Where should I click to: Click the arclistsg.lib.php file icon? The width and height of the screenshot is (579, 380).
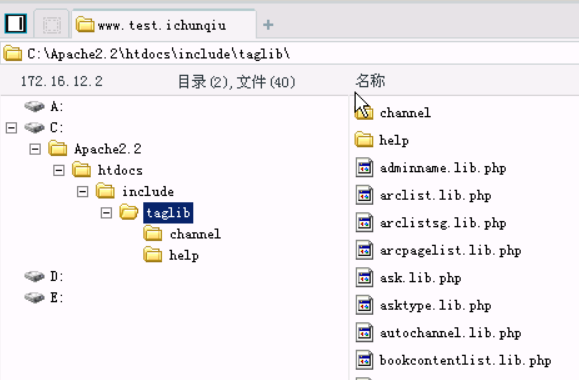(x=364, y=223)
